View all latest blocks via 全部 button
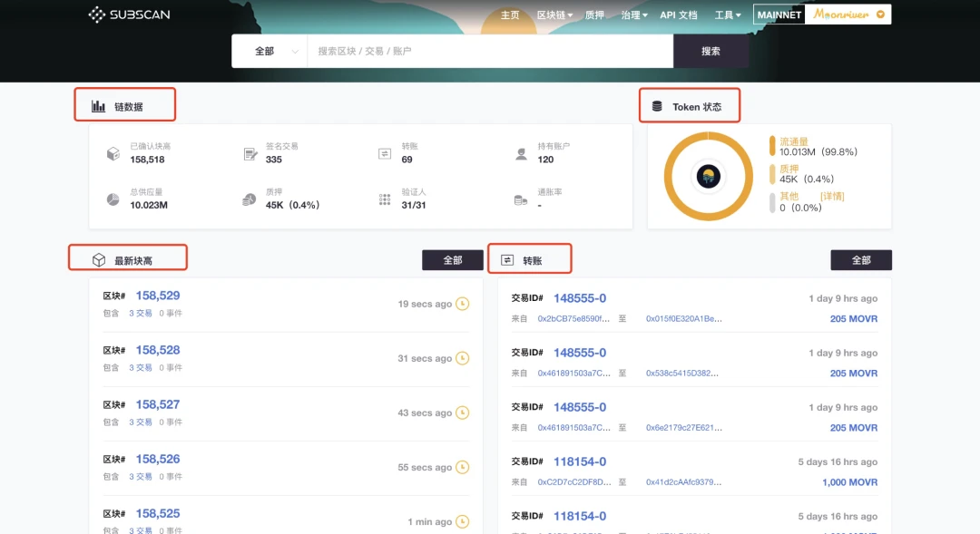 (453, 260)
